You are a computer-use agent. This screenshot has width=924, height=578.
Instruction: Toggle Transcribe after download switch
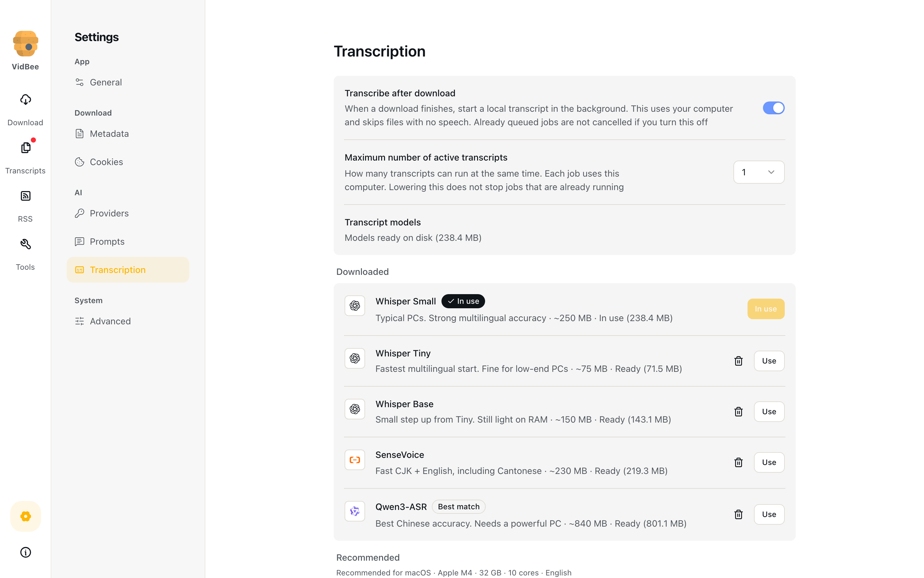pyautogui.click(x=774, y=108)
